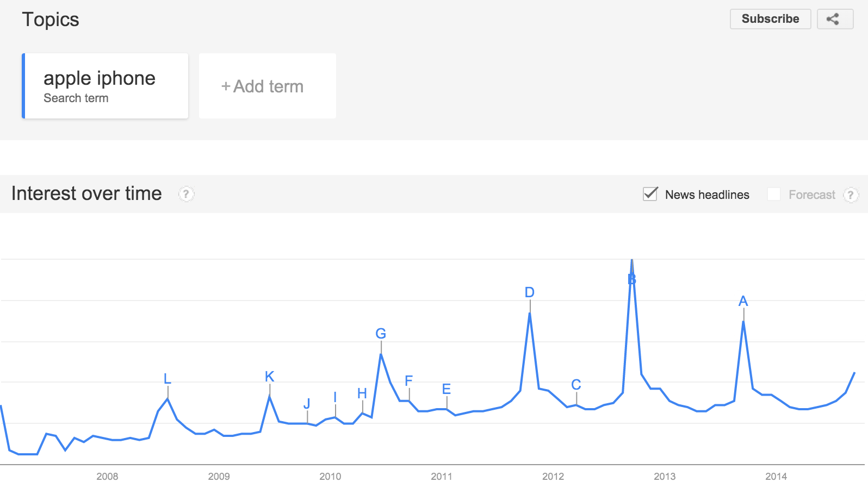
Task: Click news headline marker K
Action: (270, 377)
